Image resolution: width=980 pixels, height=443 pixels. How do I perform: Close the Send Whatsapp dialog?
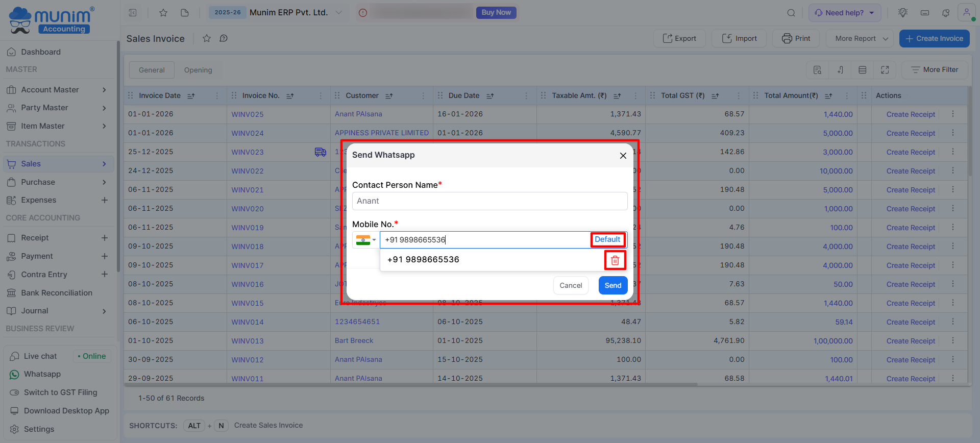coord(623,156)
